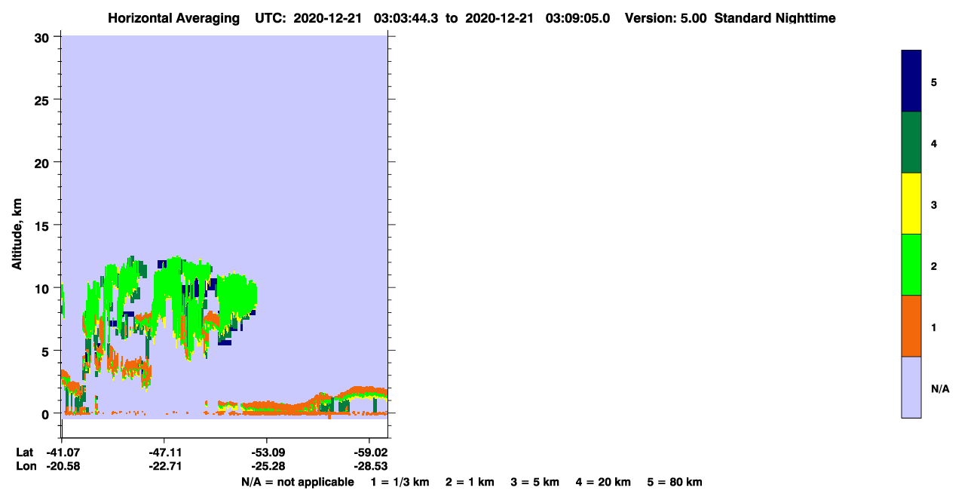This screenshot has width=980, height=503.
Task: Click the '4 = 20 km' legend text
Action: point(604,482)
